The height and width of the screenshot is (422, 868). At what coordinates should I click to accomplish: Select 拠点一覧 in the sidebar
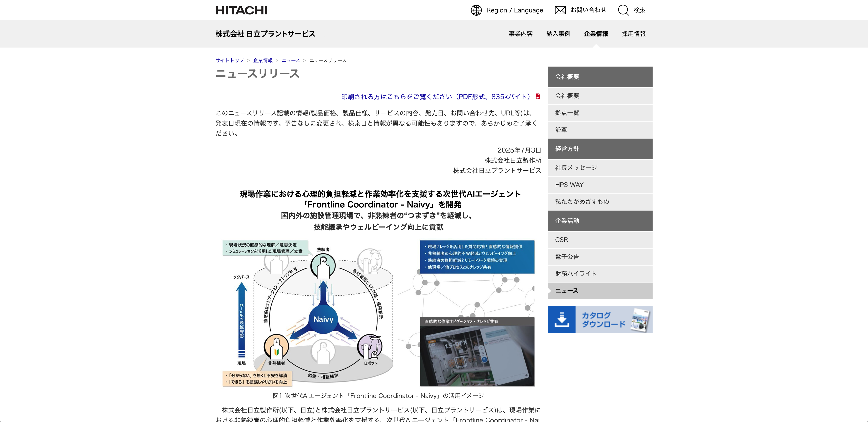pyautogui.click(x=567, y=113)
